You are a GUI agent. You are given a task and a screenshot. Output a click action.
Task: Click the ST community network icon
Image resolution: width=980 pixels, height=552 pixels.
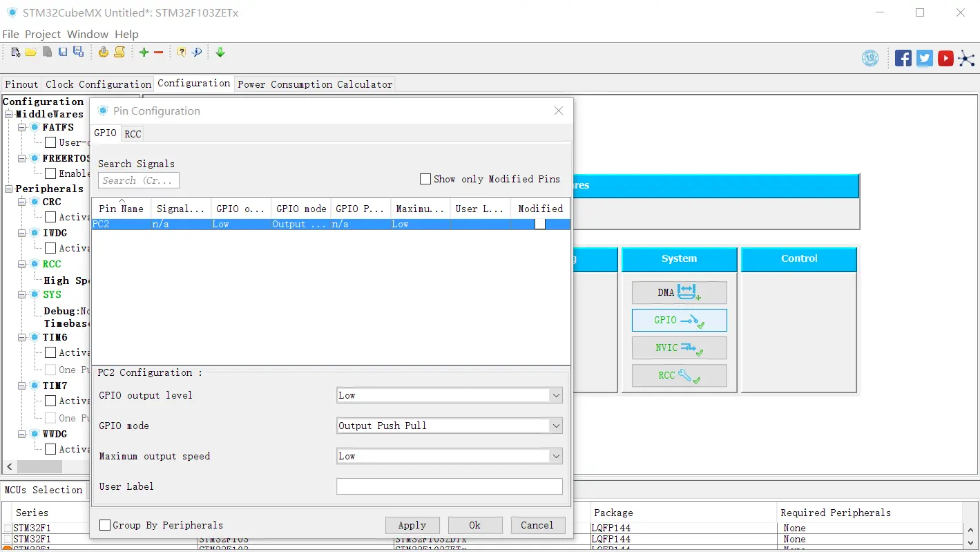coord(966,58)
